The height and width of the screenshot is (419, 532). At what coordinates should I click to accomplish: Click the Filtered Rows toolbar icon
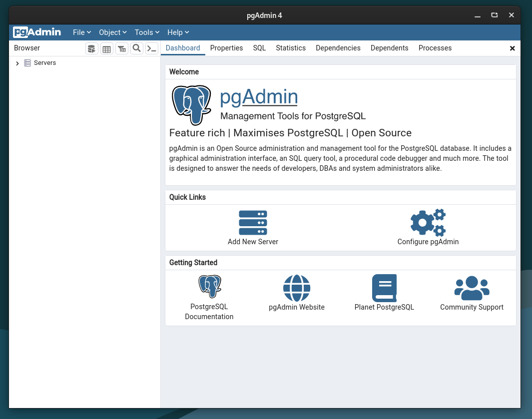point(122,48)
